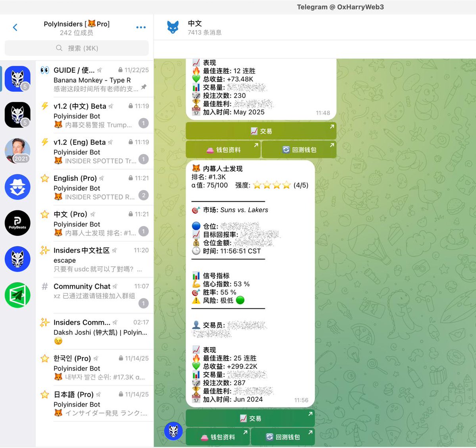Go back using the blue chevron
The height and width of the screenshot is (448, 476).
[x=15, y=27]
